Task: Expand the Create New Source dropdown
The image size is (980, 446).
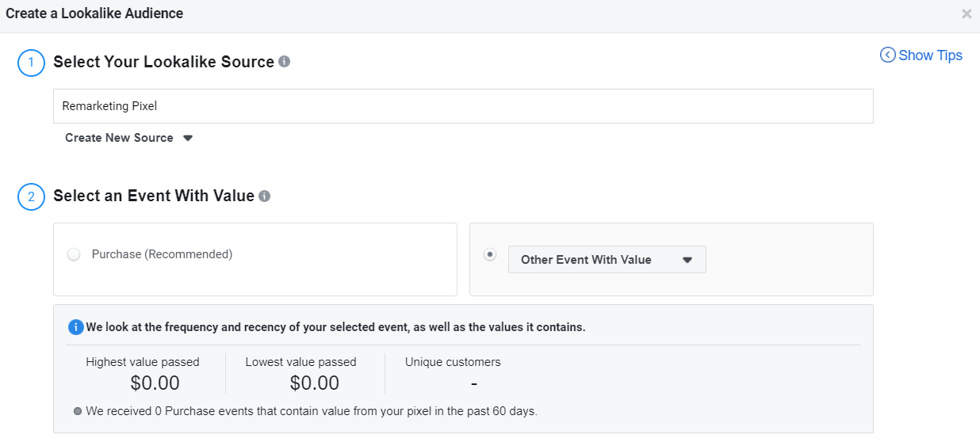Action: pyautogui.click(x=128, y=138)
